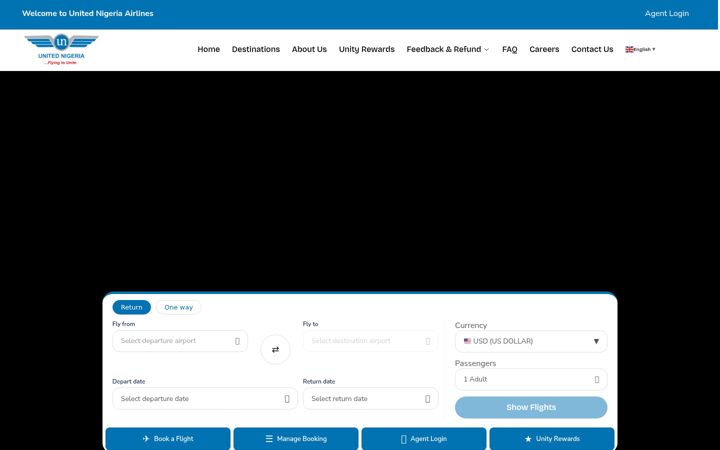This screenshot has height=450, width=720.
Task: Open Destinations menu item
Action: pyautogui.click(x=256, y=49)
